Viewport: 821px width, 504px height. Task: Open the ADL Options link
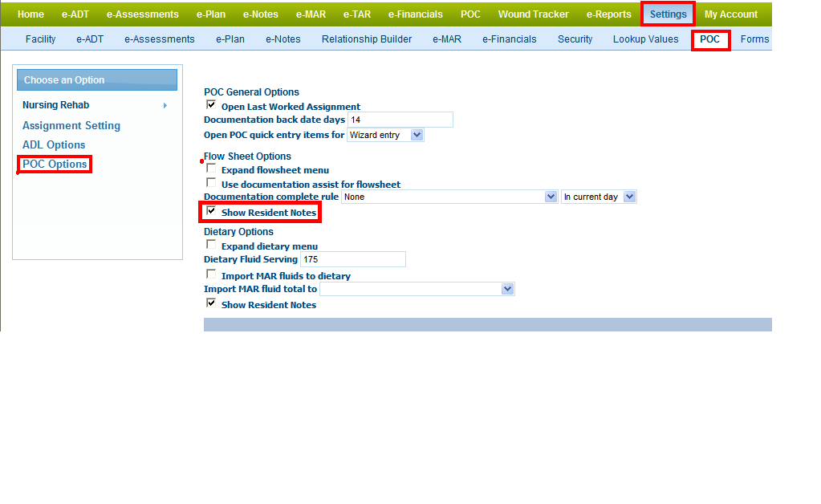coord(54,145)
